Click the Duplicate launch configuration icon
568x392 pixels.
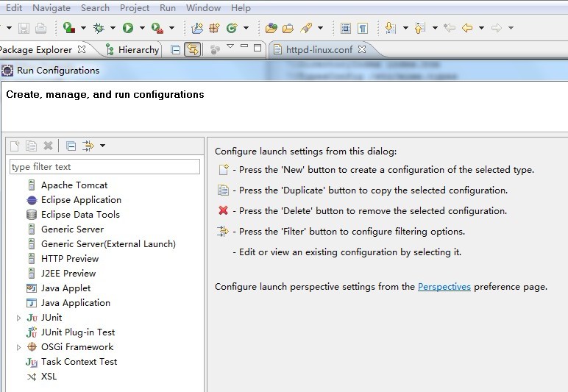pyautogui.click(x=31, y=146)
